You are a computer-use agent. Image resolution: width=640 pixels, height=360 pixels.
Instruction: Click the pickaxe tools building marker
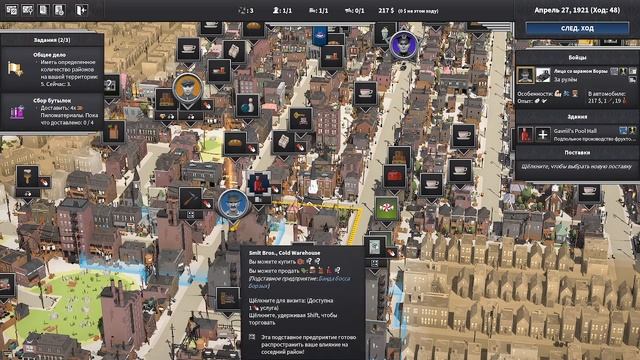pos(190,198)
